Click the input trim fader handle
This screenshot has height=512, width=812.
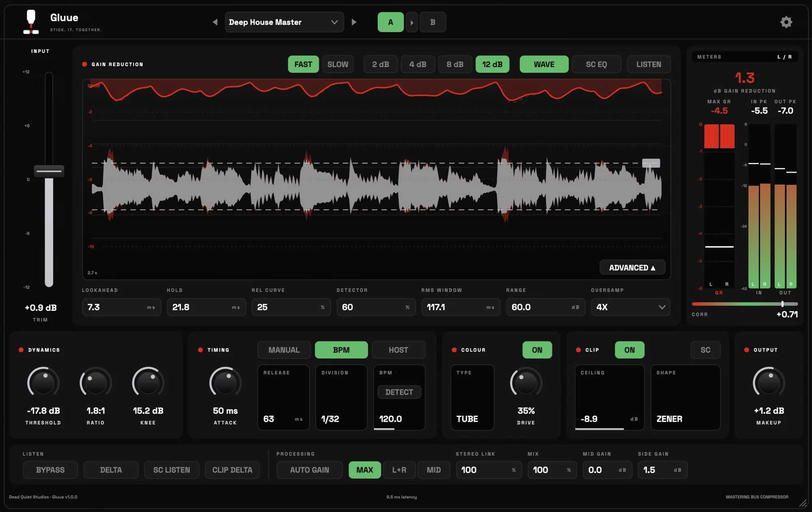(x=49, y=171)
